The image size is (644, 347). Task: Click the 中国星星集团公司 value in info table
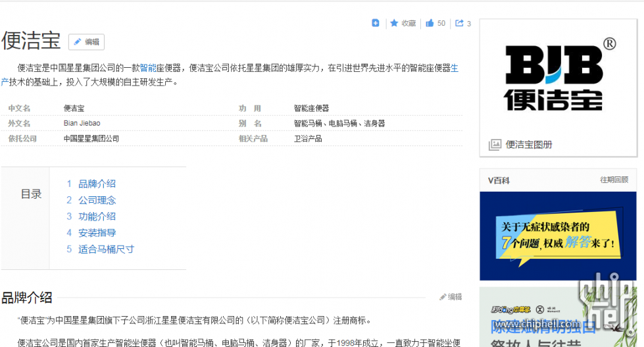tap(91, 138)
